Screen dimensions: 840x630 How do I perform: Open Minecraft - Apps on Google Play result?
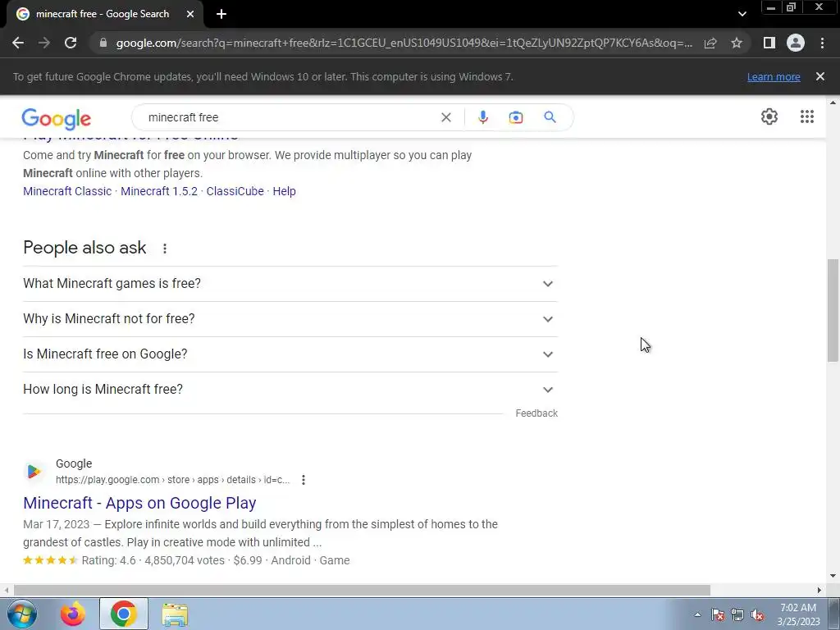pos(139,503)
